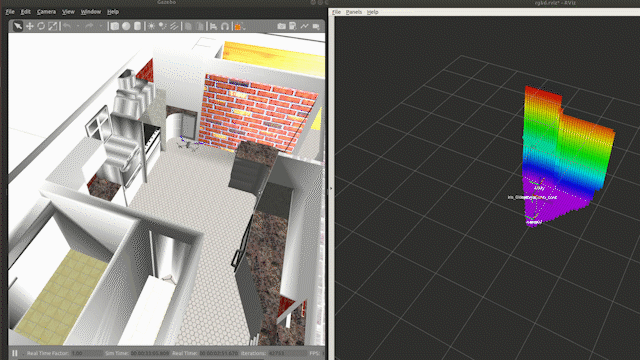Open the Camera menu in Gazebo

46,12
